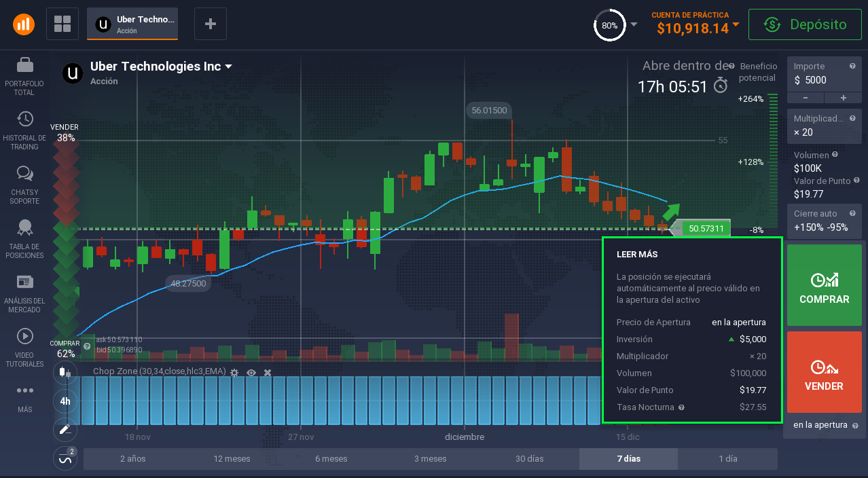Click the green Depósito button

(806, 24)
